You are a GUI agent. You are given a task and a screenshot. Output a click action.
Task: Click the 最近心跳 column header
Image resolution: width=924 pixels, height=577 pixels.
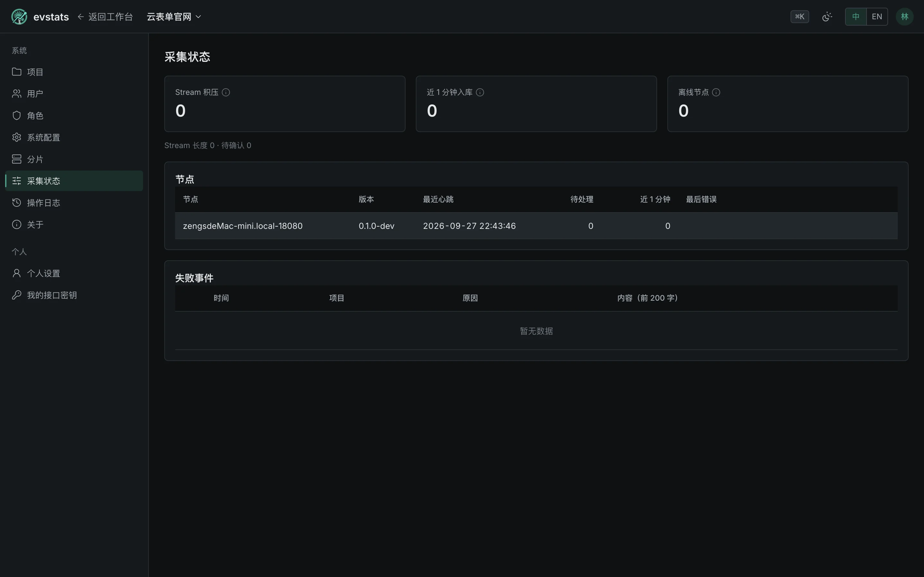438,199
